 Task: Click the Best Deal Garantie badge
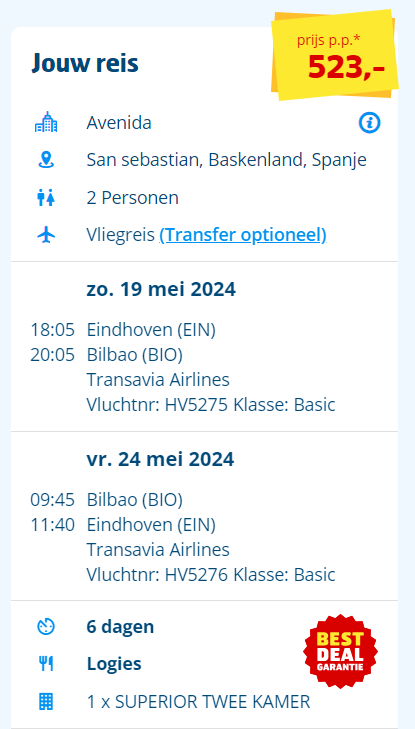point(341,651)
